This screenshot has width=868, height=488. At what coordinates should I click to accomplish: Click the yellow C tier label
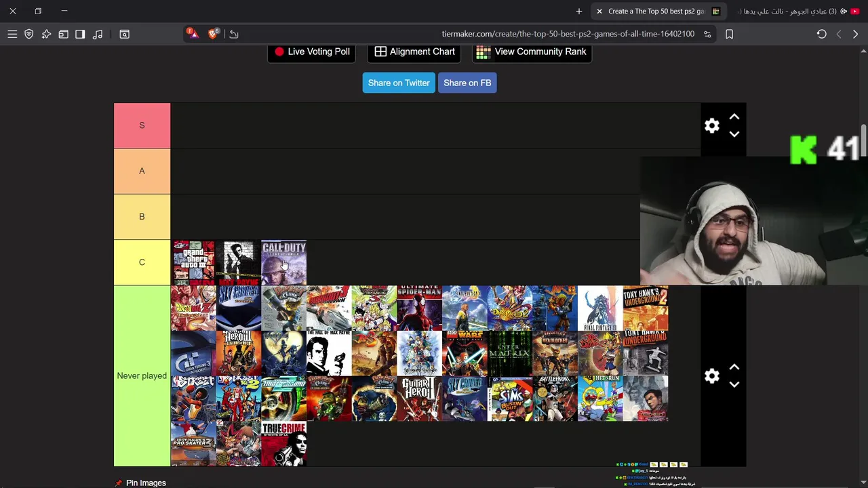(142, 262)
